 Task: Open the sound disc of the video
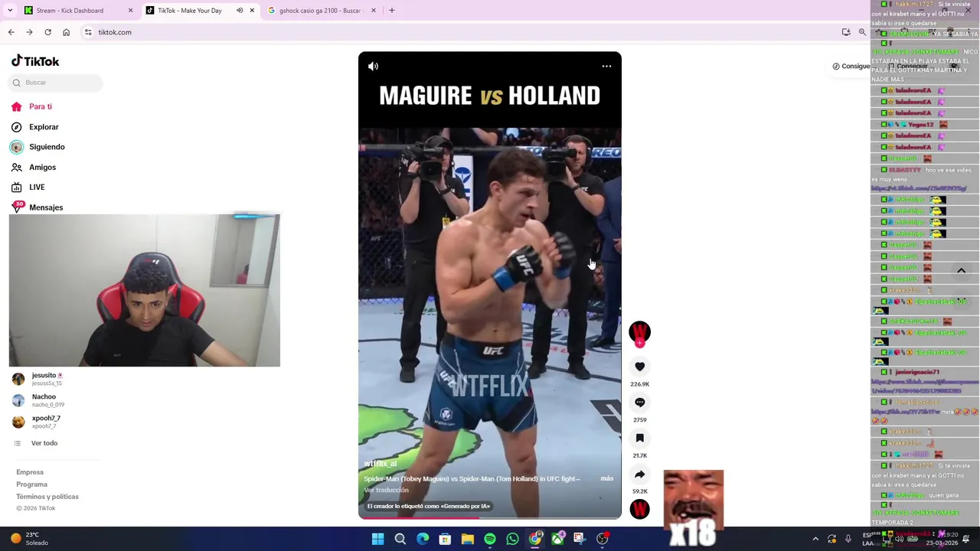(x=639, y=510)
